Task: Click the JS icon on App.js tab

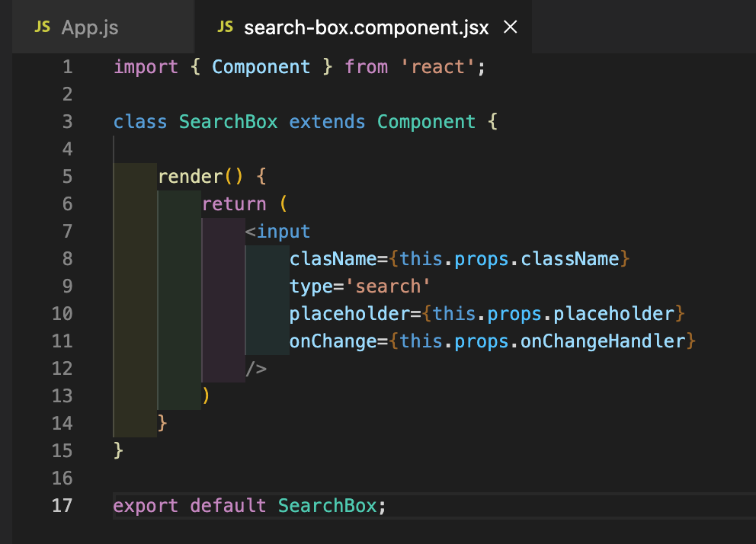Action: pyautogui.click(x=43, y=27)
